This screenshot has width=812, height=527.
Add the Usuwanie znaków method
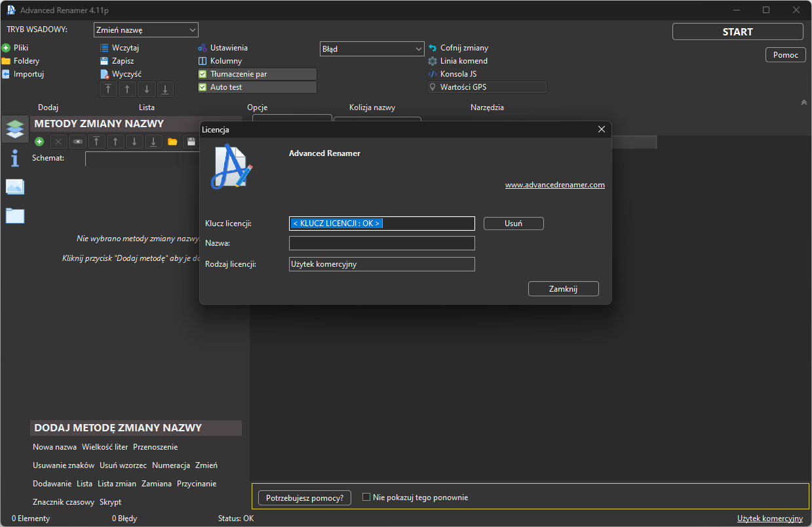tap(64, 465)
